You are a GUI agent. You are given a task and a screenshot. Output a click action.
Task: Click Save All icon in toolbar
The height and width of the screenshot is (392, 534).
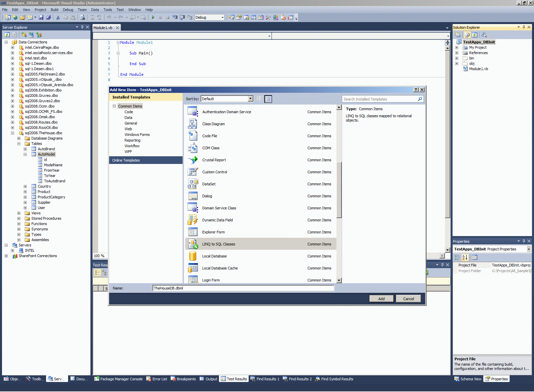pyautogui.click(x=48, y=17)
